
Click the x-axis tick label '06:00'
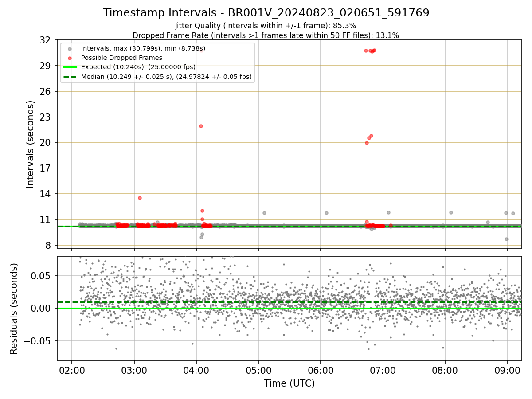pyautogui.click(x=321, y=371)
